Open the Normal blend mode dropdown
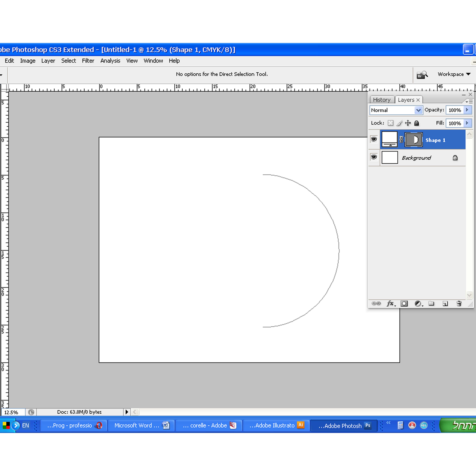The width and height of the screenshot is (476, 476). 418,110
